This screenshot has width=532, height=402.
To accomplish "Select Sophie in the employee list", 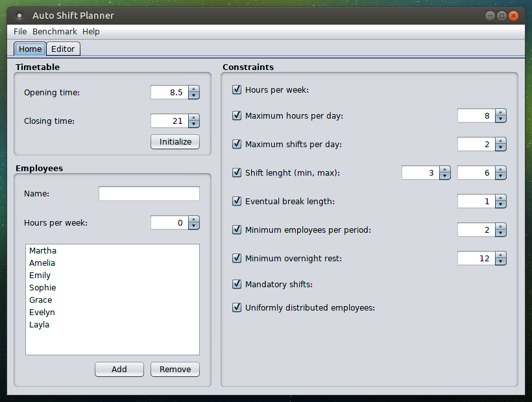I will (x=112, y=287).
